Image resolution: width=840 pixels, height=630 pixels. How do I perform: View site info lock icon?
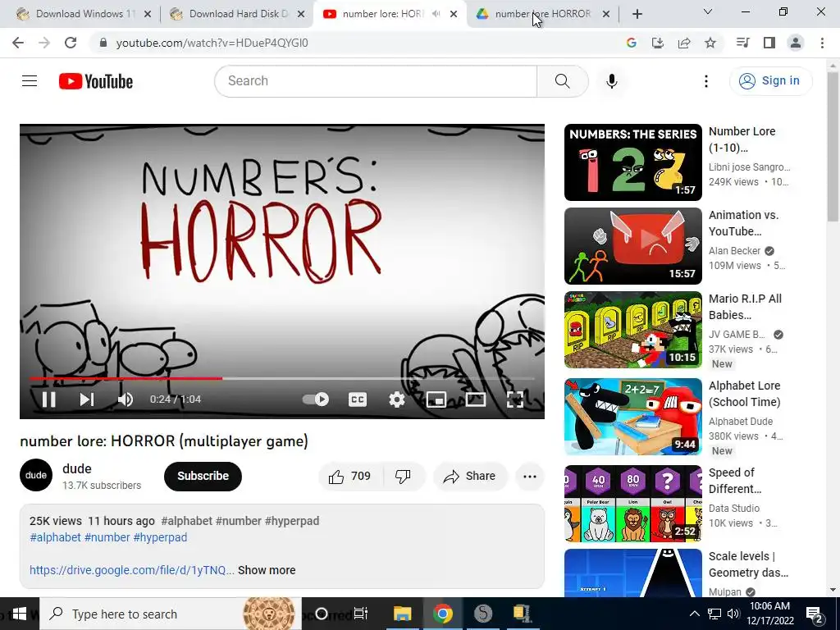click(104, 43)
